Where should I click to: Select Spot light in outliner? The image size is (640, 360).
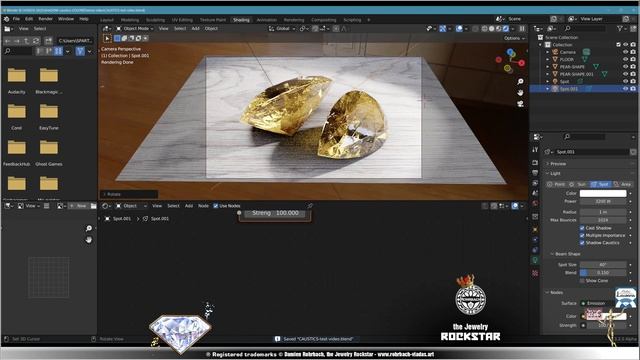pyautogui.click(x=564, y=81)
